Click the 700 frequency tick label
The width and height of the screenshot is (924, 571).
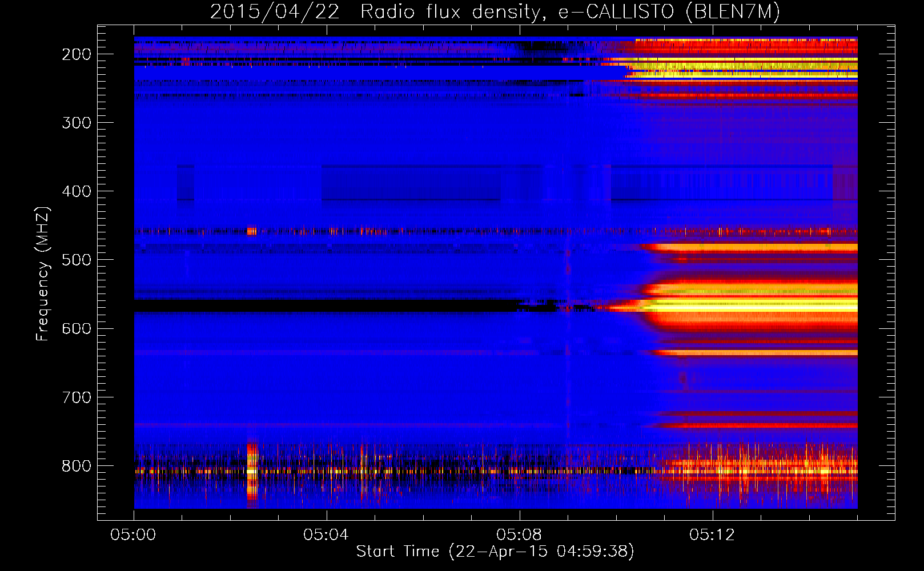[77, 397]
